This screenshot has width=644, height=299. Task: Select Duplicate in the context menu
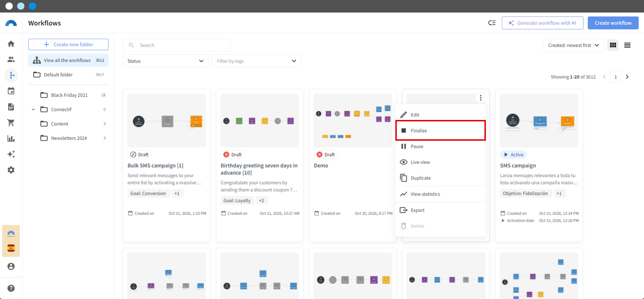pos(440,178)
